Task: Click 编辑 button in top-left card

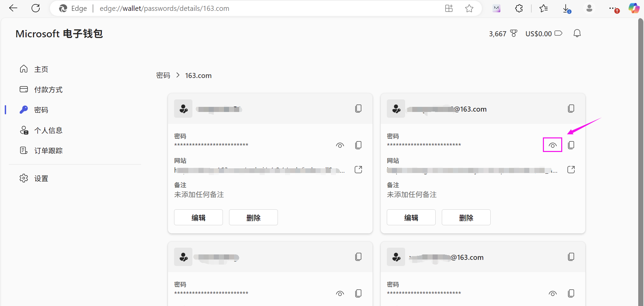Action: (x=198, y=217)
